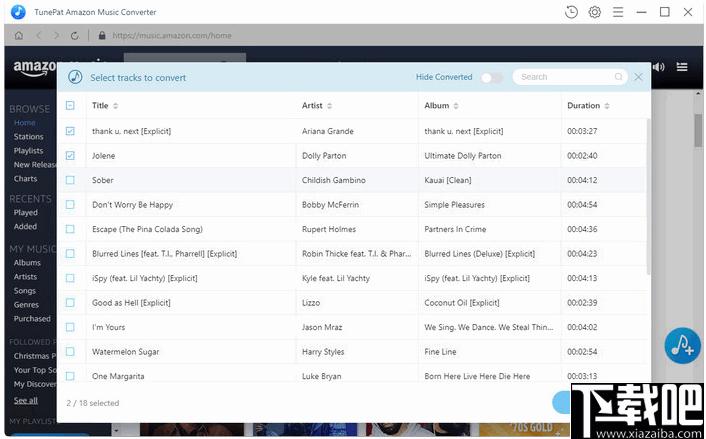706x439 pixels.
Task: Check the Sober track checkbox
Action: (70, 180)
